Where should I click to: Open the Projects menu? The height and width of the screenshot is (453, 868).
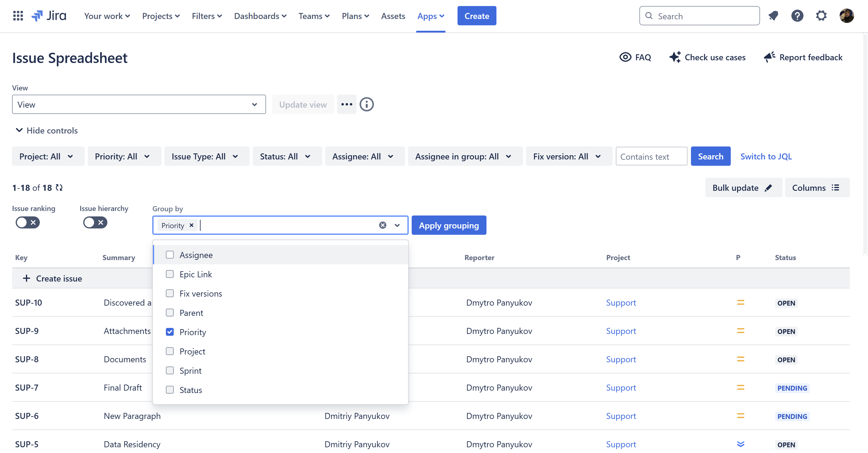coord(161,16)
